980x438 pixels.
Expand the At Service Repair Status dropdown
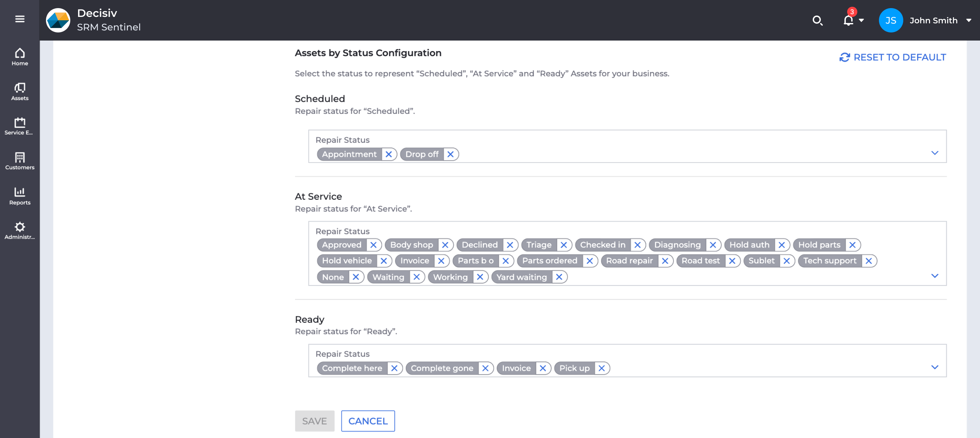point(934,276)
